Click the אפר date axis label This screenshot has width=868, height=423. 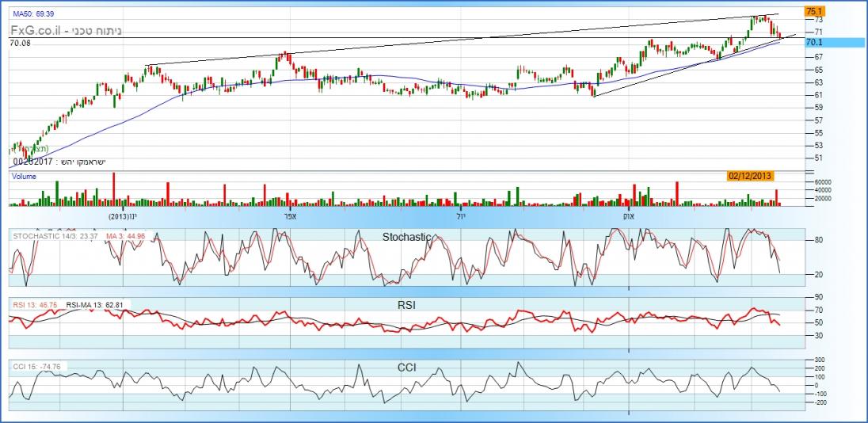tap(284, 215)
